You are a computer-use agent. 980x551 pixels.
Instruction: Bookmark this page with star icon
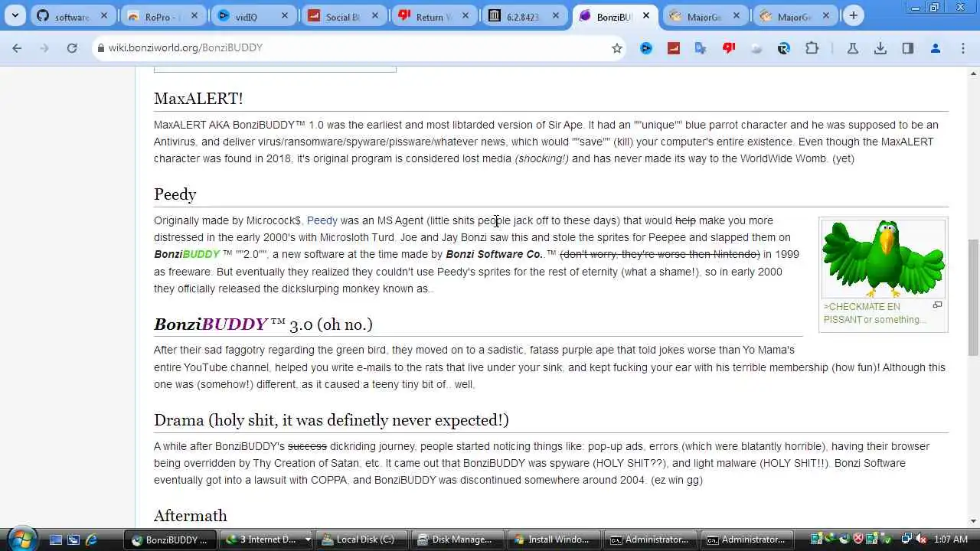[617, 47]
